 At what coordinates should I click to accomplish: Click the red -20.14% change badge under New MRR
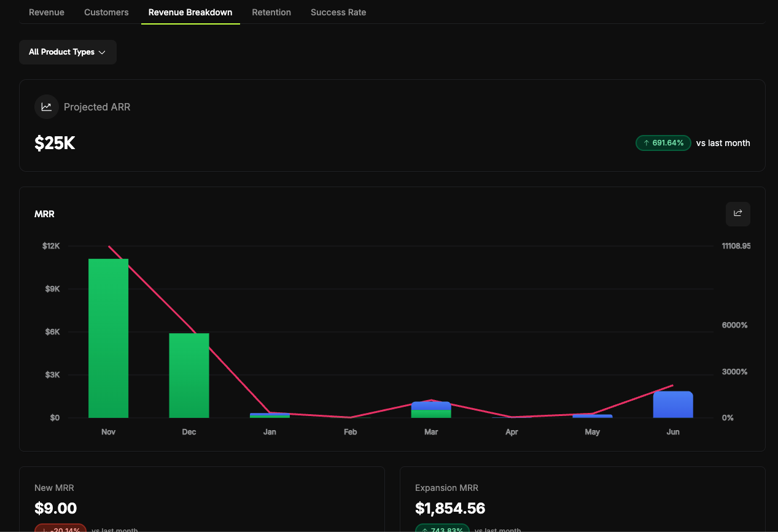coord(60,528)
